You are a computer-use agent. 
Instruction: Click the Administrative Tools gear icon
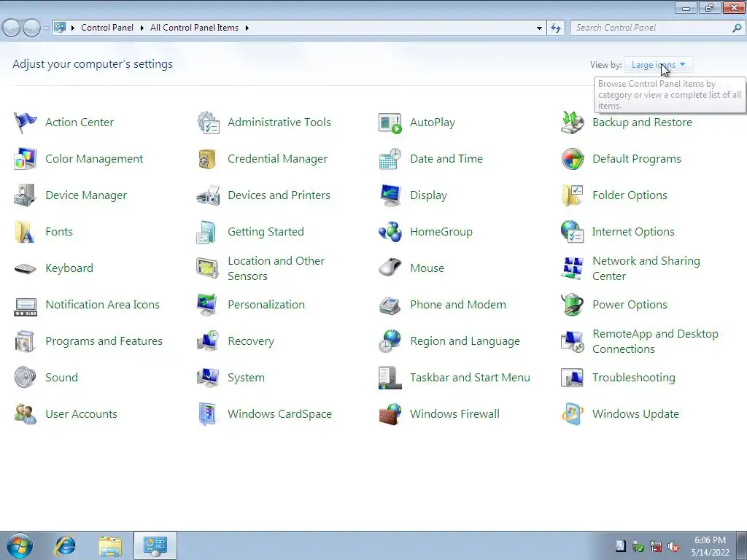coord(208,122)
